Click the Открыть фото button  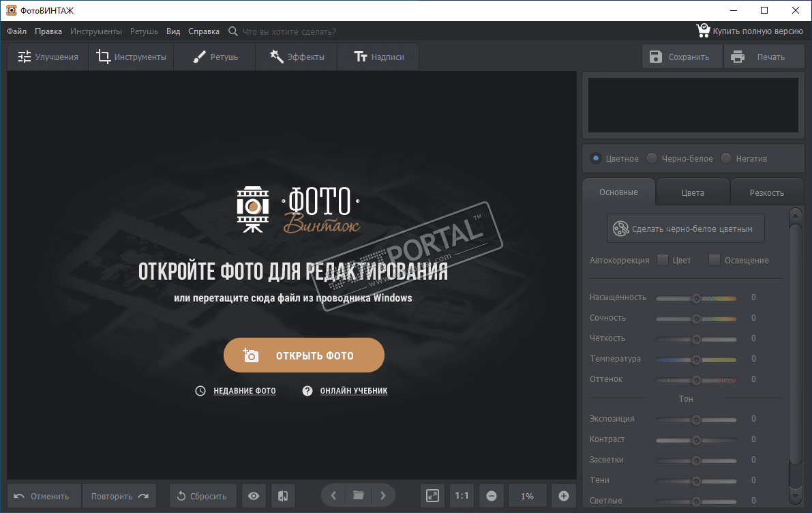[x=304, y=355]
